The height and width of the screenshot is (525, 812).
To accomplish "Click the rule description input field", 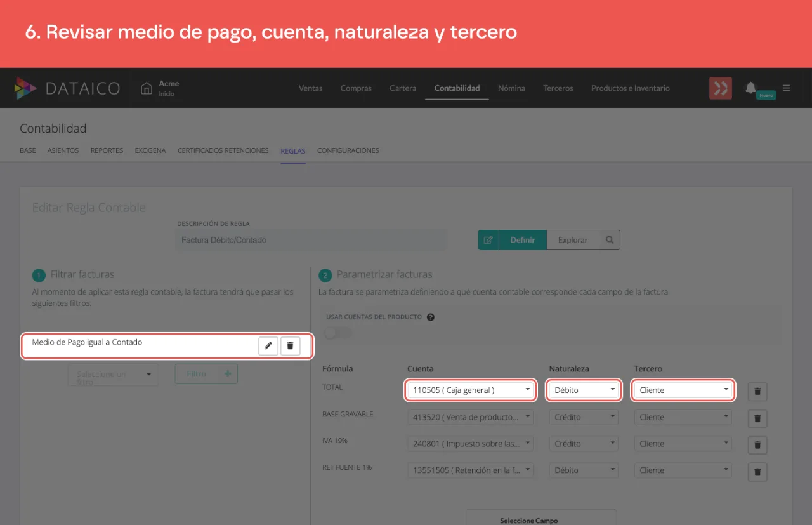I will pyautogui.click(x=311, y=240).
